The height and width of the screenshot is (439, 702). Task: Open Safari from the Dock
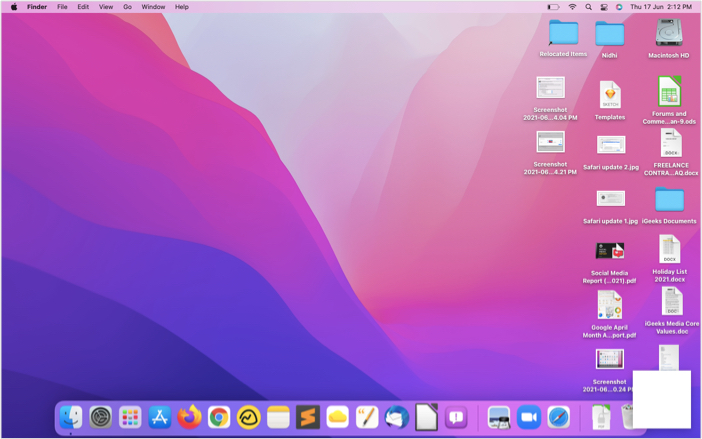coord(559,417)
